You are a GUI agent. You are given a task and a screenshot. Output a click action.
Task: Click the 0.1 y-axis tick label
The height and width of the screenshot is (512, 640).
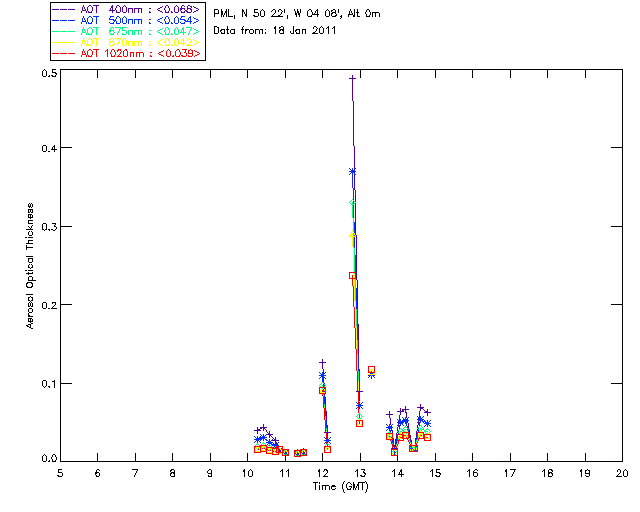(49, 384)
